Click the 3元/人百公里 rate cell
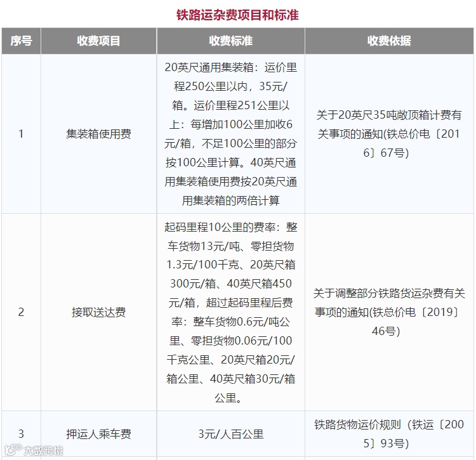Image resolution: width=476 pixels, height=460 pixels. 231,434
